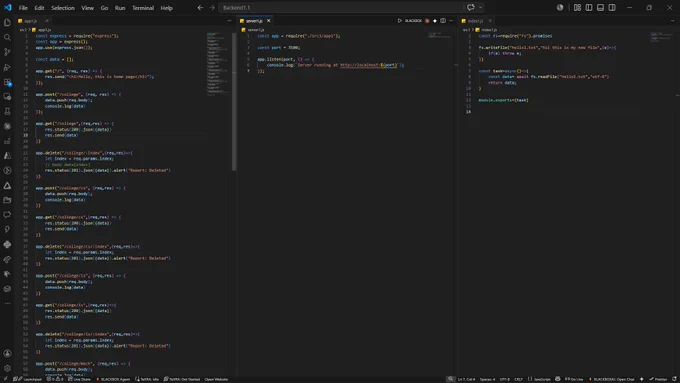Go back using the navigation arrow
The image size is (680, 383).
(200, 7)
